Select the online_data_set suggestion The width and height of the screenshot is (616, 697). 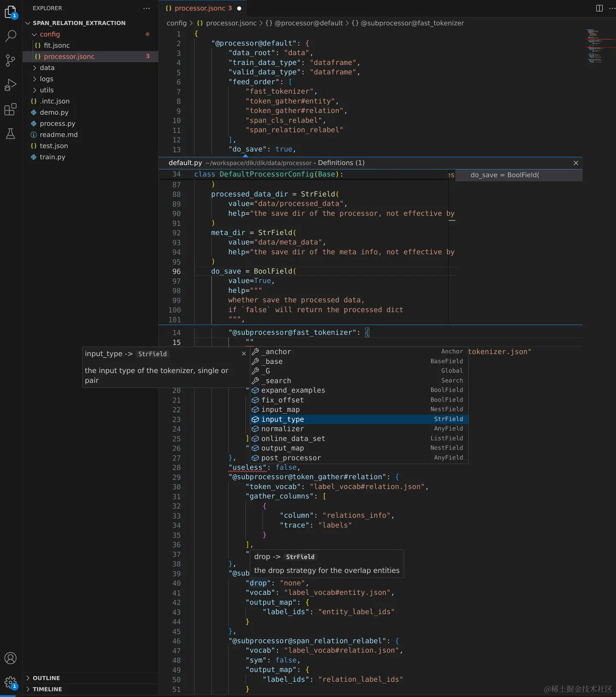pyautogui.click(x=359, y=439)
